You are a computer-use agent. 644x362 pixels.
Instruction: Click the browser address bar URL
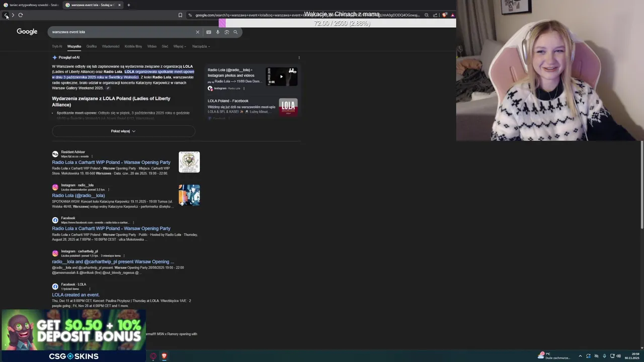pos(307,15)
